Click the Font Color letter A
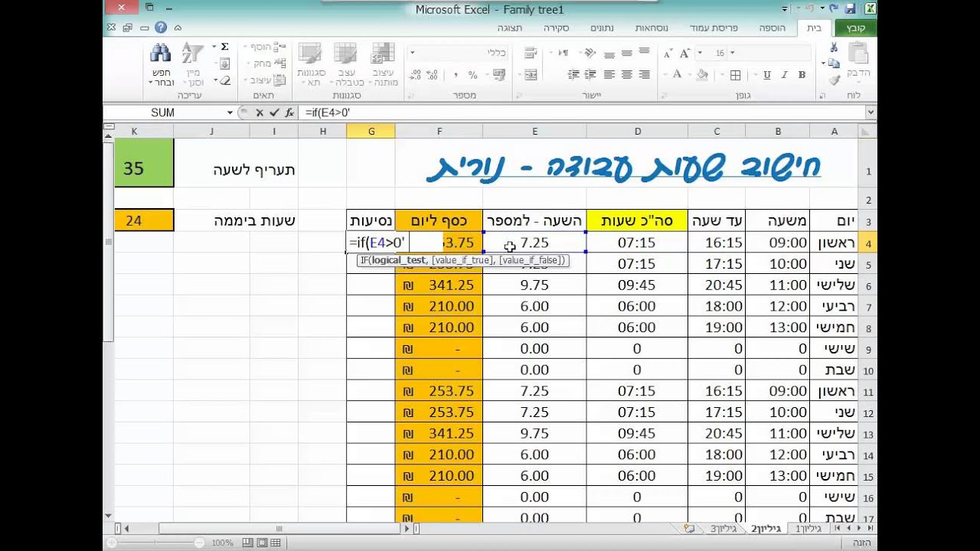The image size is (980, 551). tap(677, 75)
